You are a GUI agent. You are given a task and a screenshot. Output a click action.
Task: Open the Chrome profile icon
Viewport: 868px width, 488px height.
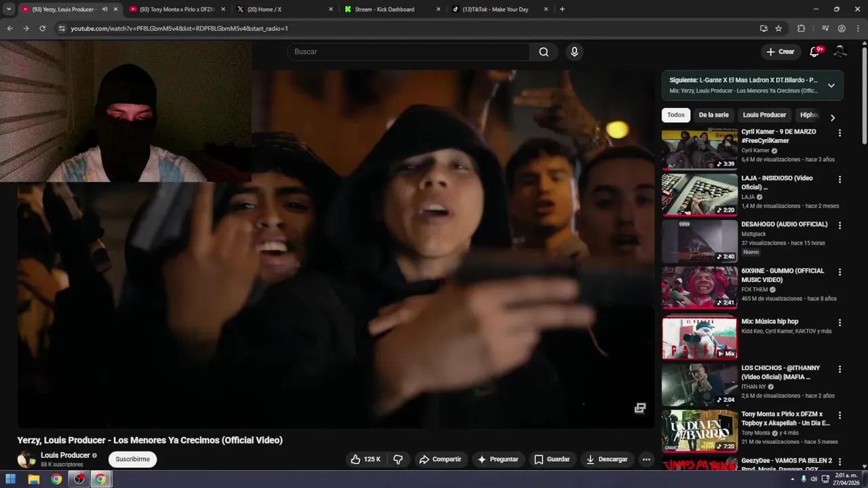(842, 28)
